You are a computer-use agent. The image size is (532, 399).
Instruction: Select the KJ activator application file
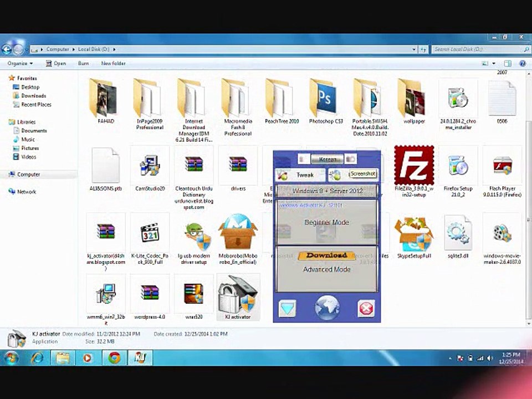point(238,298)
